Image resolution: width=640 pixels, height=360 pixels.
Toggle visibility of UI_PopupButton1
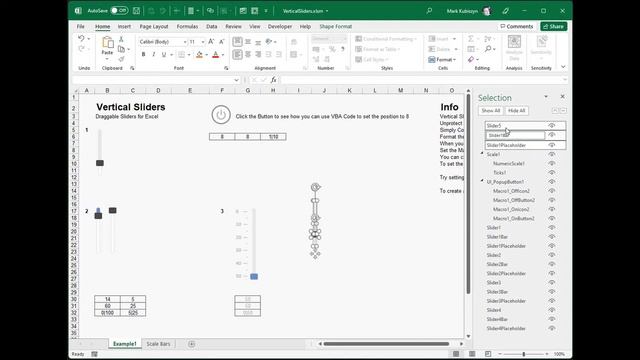[552, 182]
